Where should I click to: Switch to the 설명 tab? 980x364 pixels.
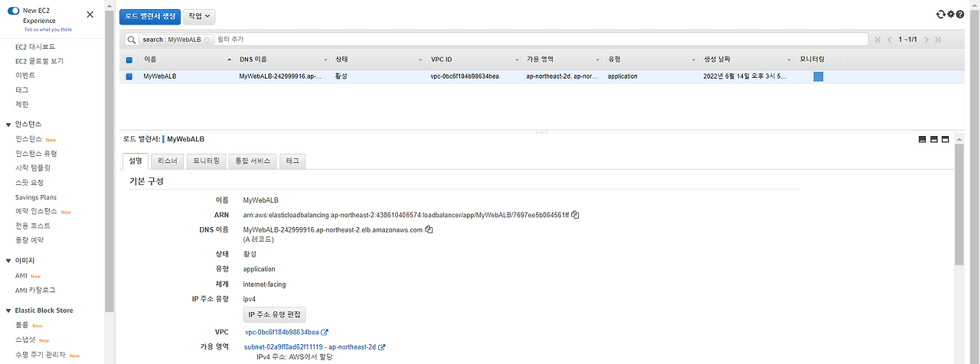coord(136,161)
